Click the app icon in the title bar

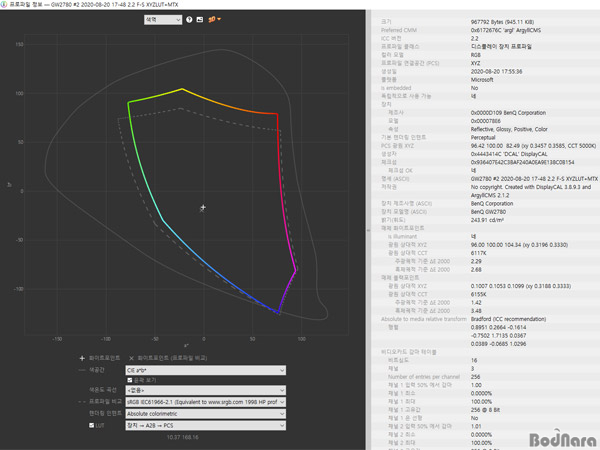(3, 4)
